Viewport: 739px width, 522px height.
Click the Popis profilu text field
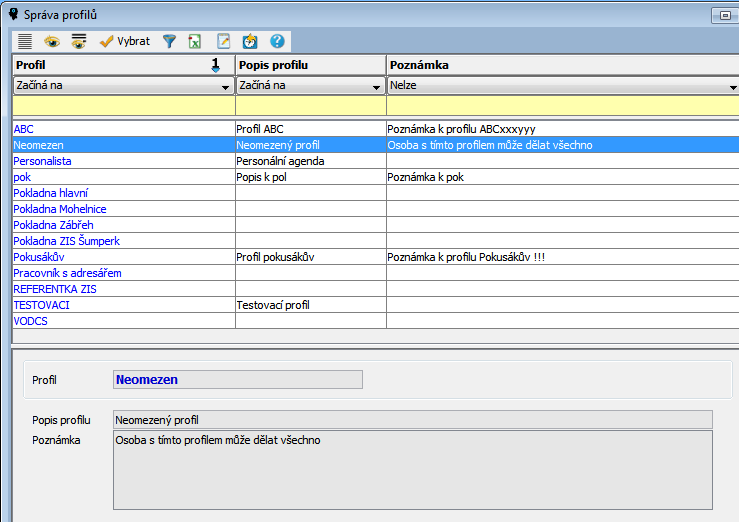point(413,419)
